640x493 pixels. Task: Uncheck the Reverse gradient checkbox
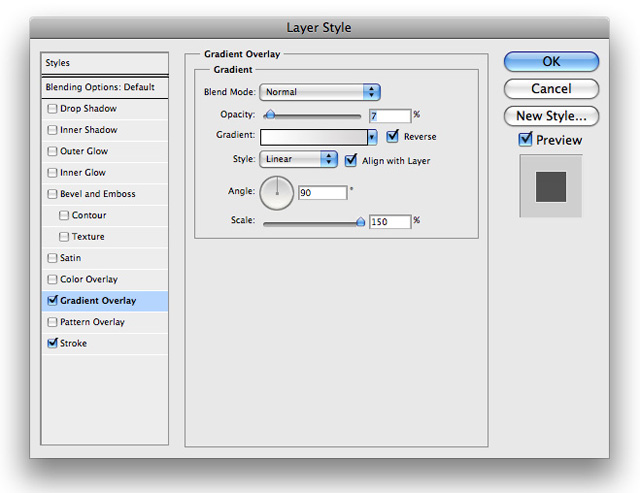coord(392,136)
